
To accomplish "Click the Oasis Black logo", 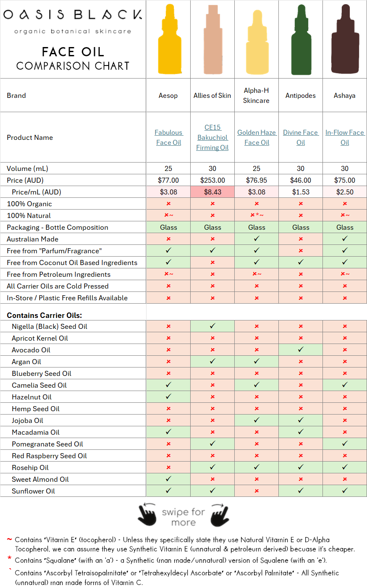I will pos(73,20).
